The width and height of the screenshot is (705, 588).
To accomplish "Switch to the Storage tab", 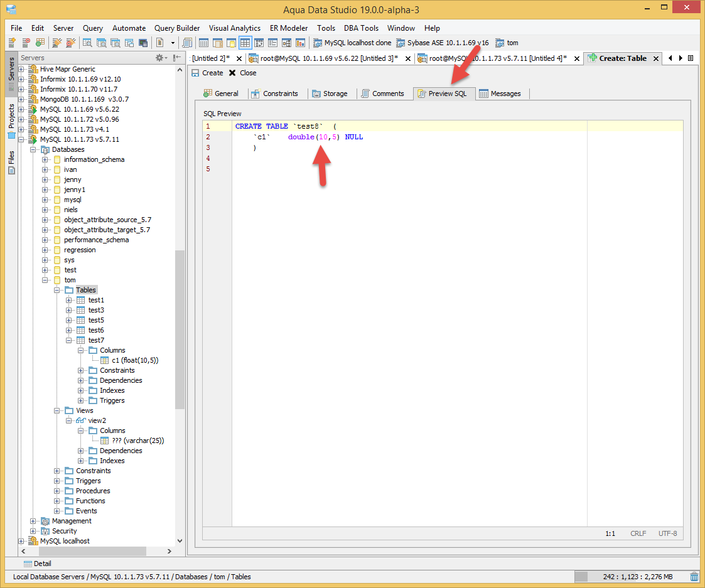I will pos(330,94).
